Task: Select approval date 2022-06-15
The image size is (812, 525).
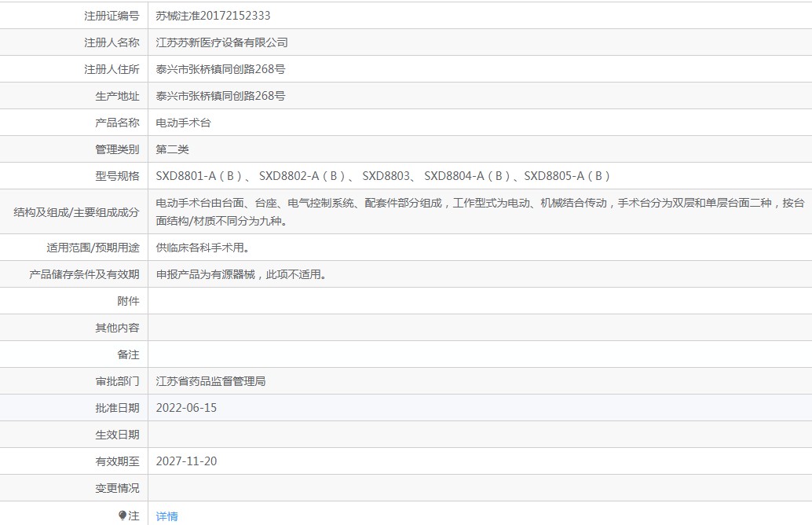Action: 186,408
